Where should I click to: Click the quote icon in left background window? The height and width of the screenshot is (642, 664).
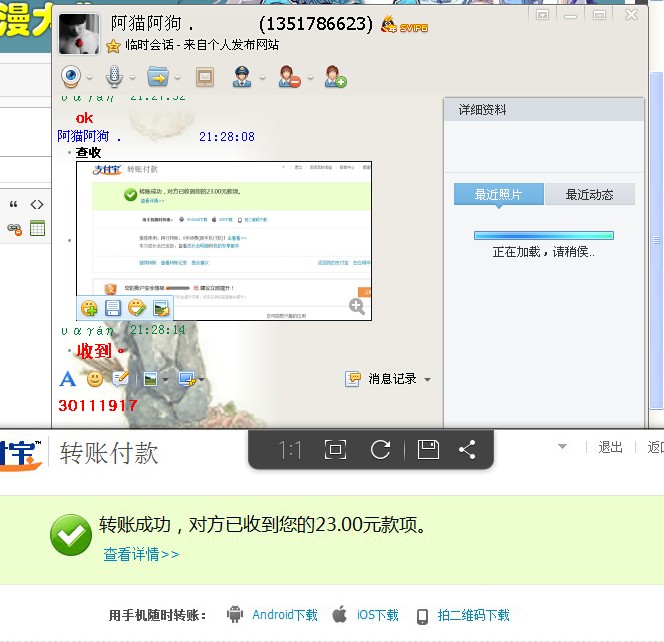click(x=14, y=205)
